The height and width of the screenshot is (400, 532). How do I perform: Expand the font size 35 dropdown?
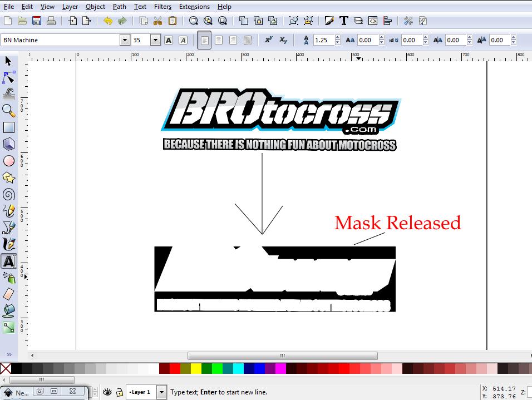coord(155,39)
